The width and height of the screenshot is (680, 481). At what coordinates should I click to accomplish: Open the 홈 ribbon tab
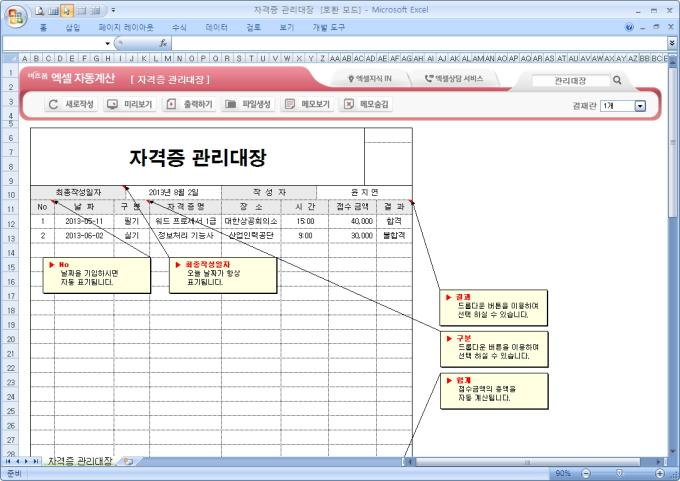(x=43, y=27)
